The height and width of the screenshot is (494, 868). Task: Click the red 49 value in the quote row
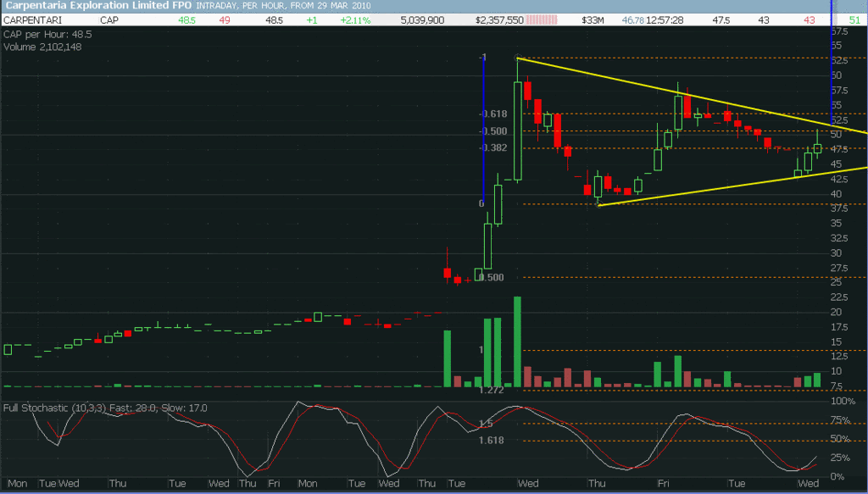224,20
